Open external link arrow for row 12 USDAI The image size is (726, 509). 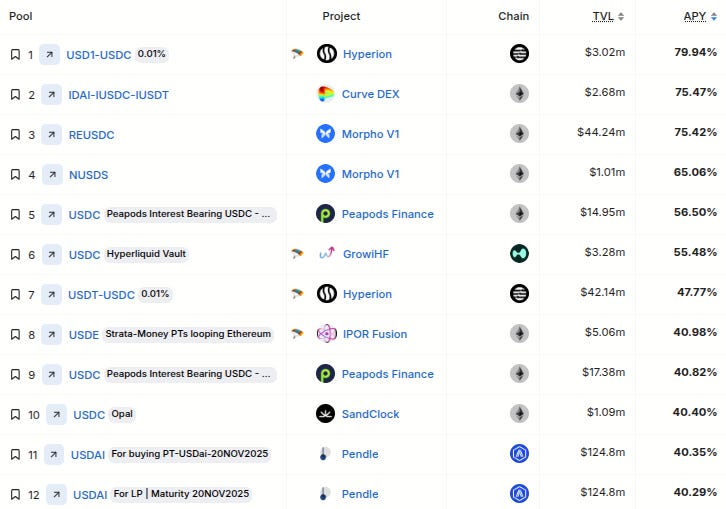coord(56,495)
